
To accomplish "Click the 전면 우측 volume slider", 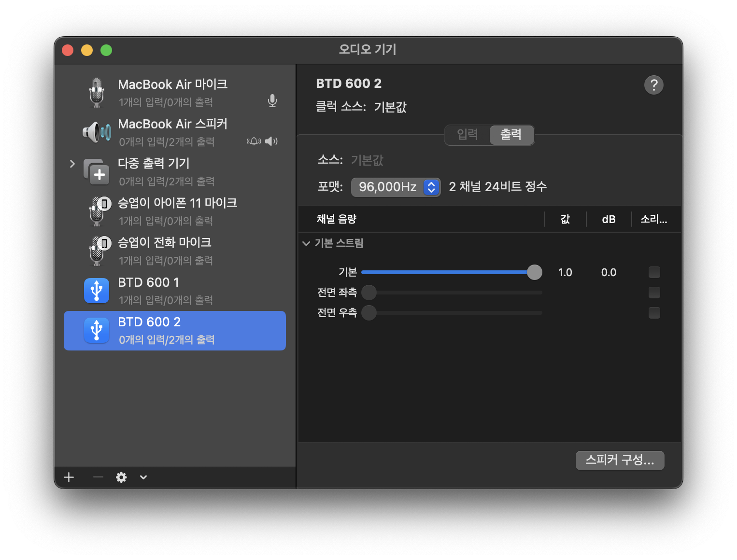I will point(452,313).
